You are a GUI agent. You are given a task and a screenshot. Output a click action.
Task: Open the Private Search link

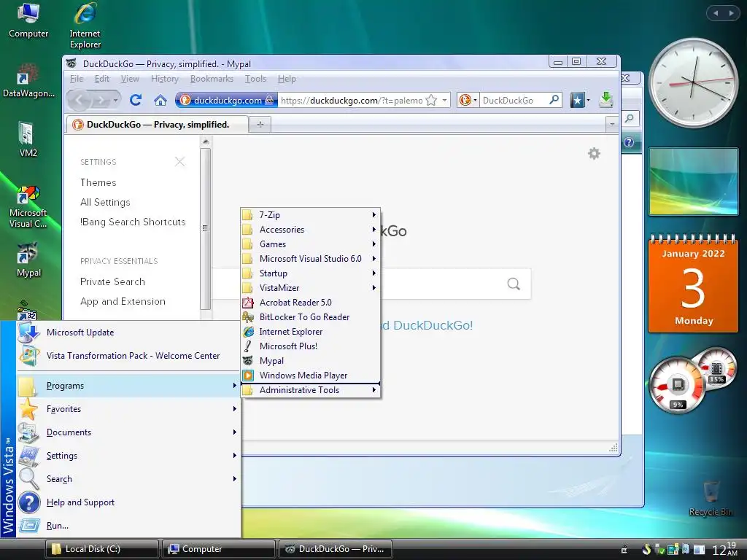(113, 282)
